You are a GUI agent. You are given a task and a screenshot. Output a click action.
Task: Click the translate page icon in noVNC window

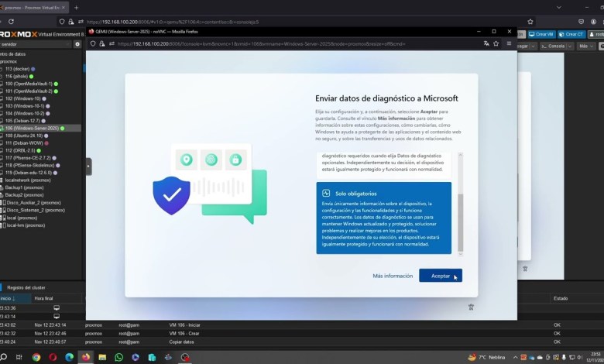(486, 43)
